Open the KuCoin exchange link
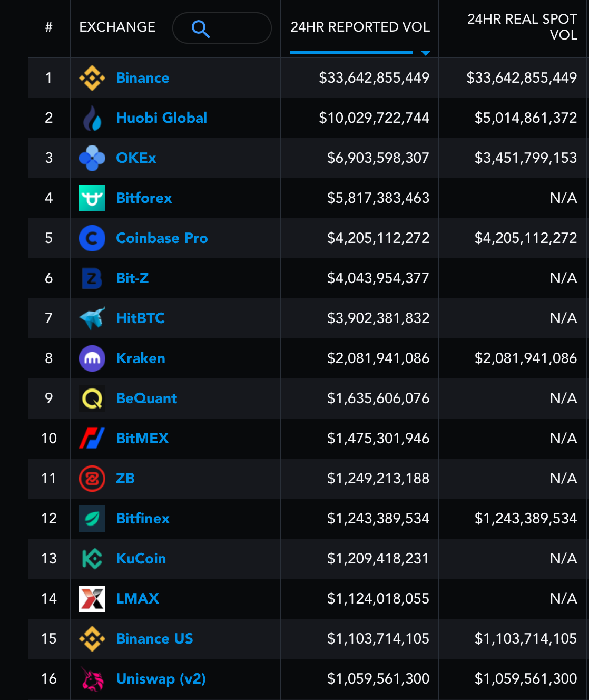The height and width of the screenshot is (700, 589). tap(141, 559)
